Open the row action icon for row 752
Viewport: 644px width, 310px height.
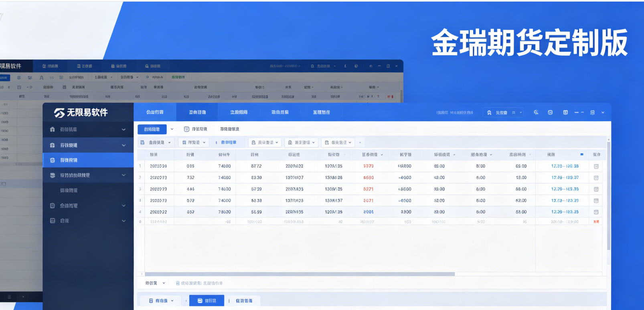(596, 177)
